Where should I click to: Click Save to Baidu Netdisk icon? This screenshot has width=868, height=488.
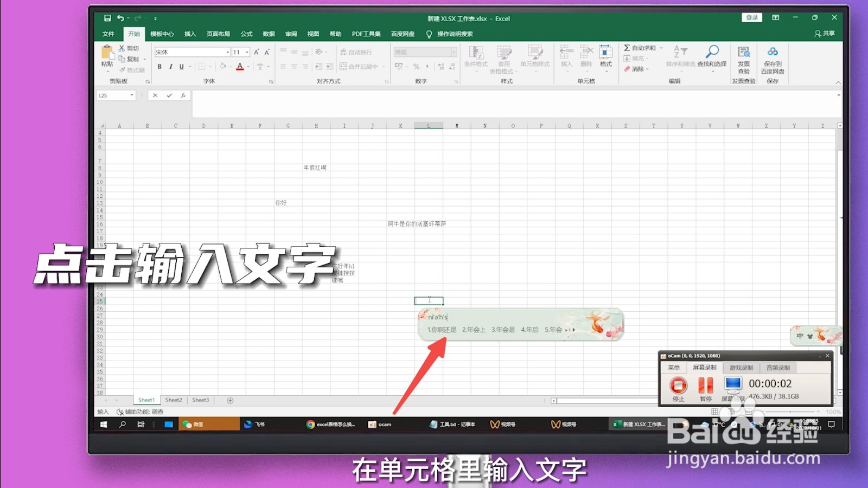pyautogui.click(x=772, y=52)
